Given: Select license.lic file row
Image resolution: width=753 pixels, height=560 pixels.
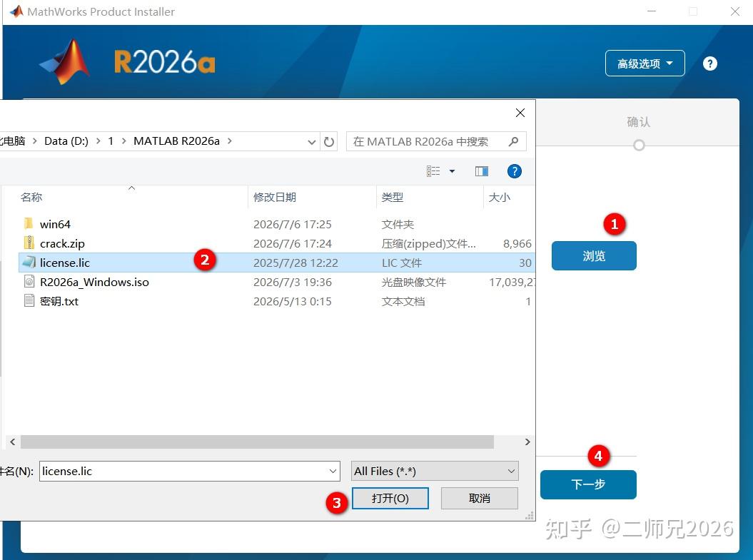Looking at the screenshot, I should pos(277,263).
